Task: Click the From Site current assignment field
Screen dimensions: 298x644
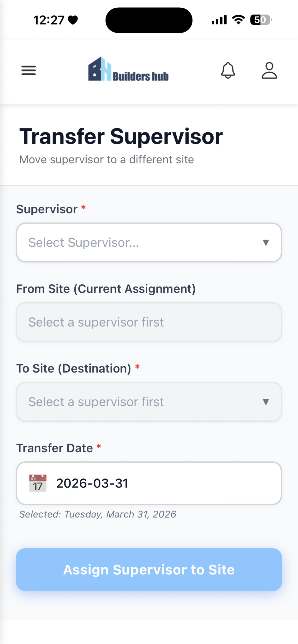Action: pyautogui.click(x=149, y=322)
